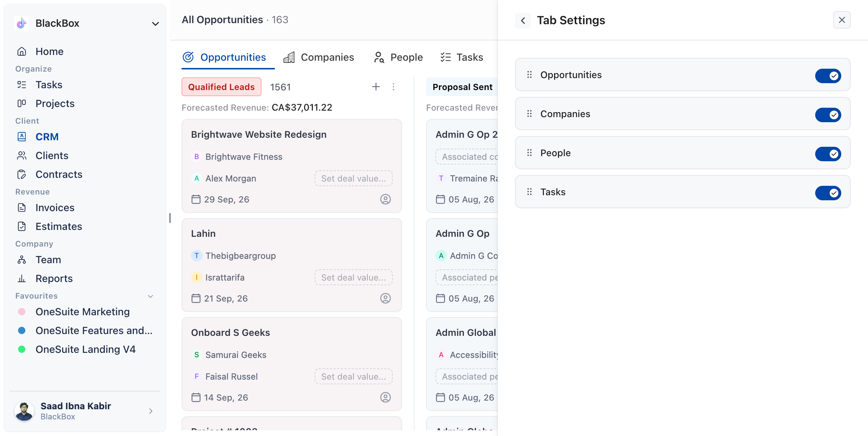Toggle off the Companies tab switch
The image size is (868, 436).
[x=828, y=115]
